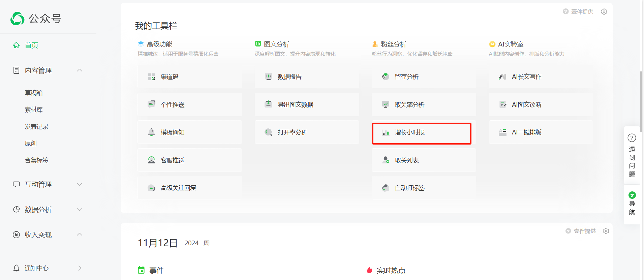Viewport: 644px width, 280px height.
Task: Click the AI图文诊断 icon
Action: (502, 104)
